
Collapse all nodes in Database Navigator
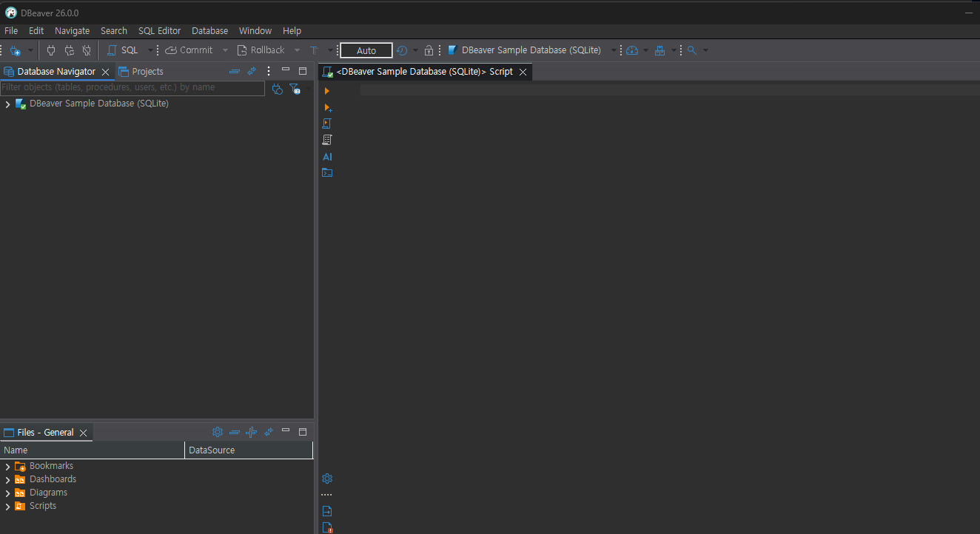pyautogui.click(x=235, y=71)
